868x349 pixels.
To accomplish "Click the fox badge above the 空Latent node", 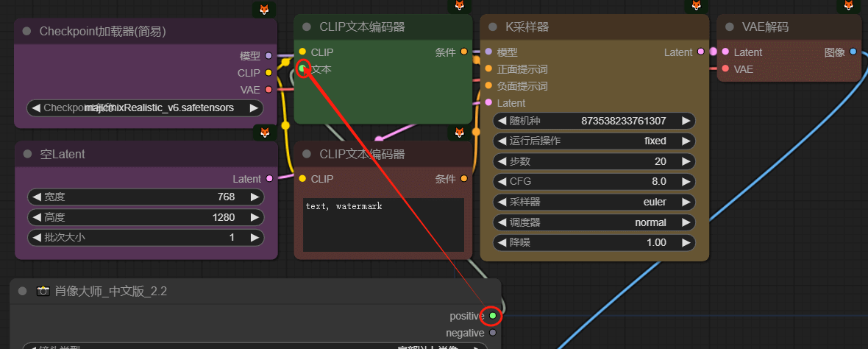I will [265, 133].
